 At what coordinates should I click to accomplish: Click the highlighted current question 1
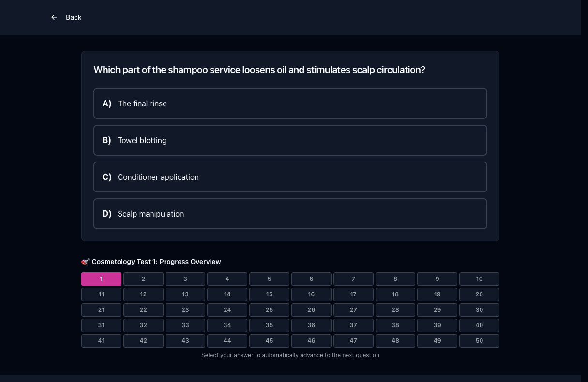click(x=101, y=279)
